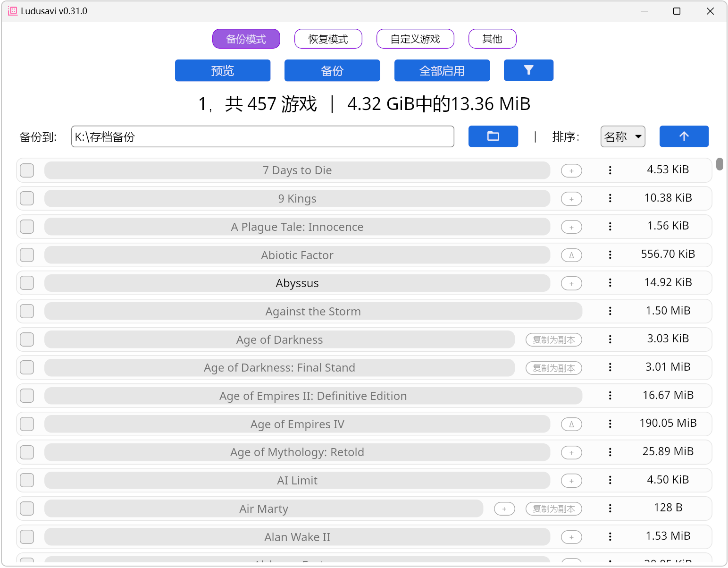Open three-dot menu for Abyssus

610,283
